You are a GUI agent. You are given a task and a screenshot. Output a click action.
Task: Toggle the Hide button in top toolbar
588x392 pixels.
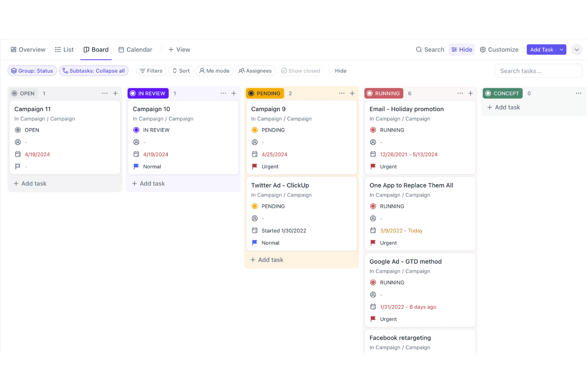tap(462, 50)
